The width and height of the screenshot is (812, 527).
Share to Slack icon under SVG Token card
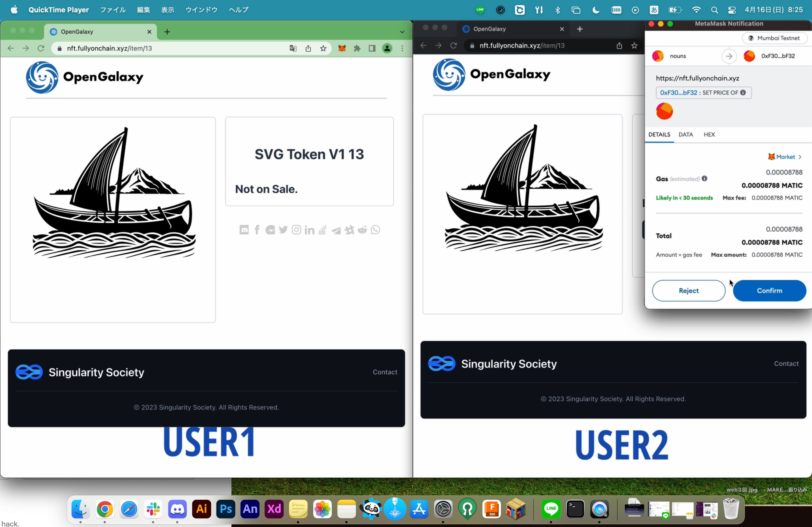(x=349, y=230)
